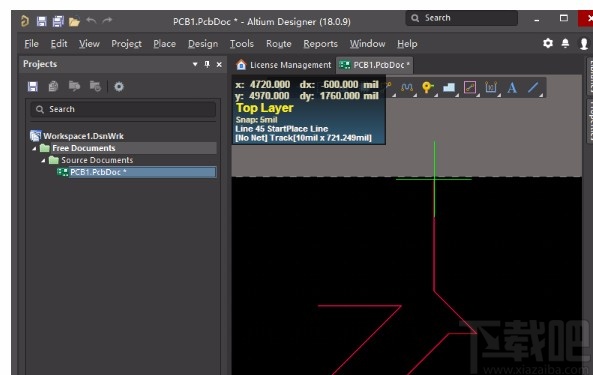This screenshot has width=593, height=375.
Task: Open a document using the folder icon
Action: [74, 22]
